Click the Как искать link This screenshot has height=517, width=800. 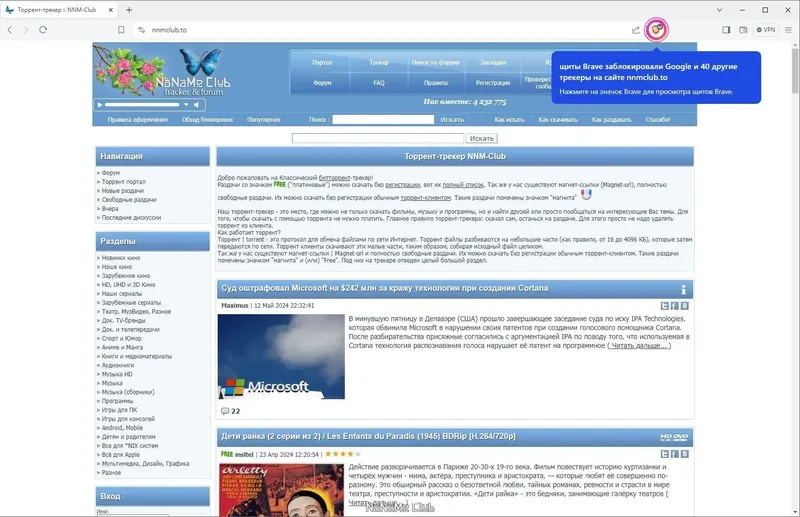click(509, 119)
